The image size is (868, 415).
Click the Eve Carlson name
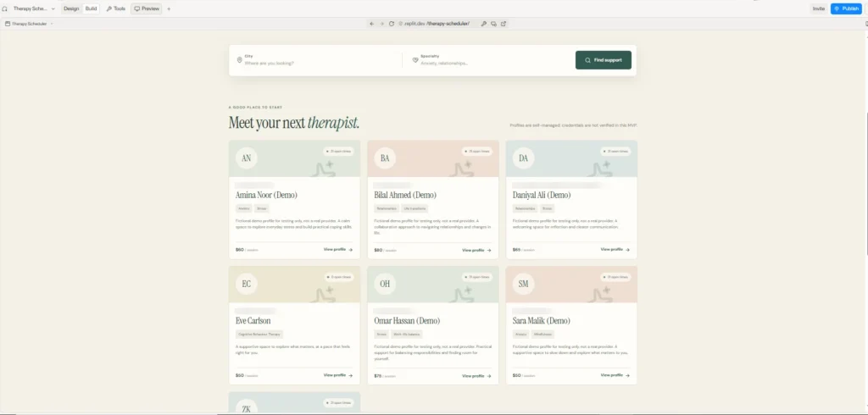point(253,321)
